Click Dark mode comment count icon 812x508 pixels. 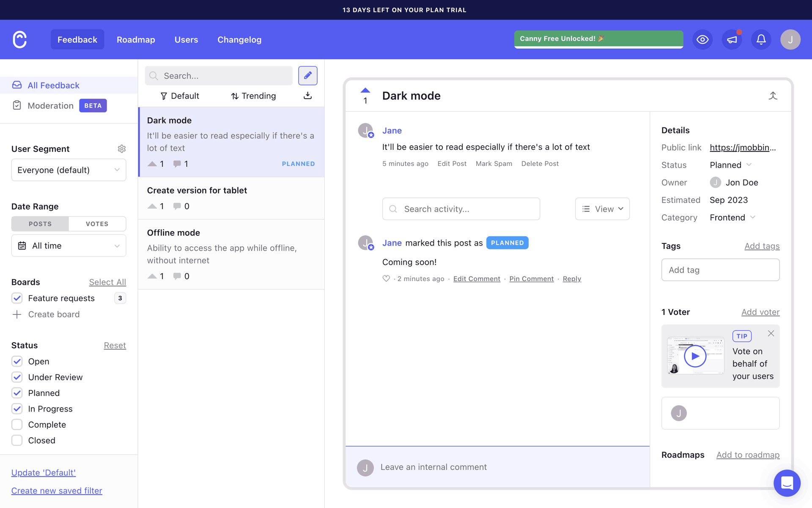[177, 164]
